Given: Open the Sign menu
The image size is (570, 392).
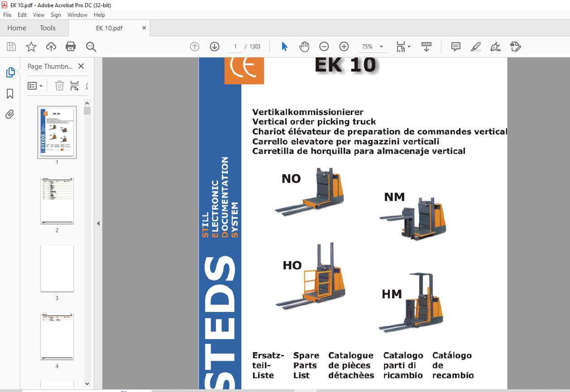Looking at the screenshot, I should pyautogui.click(x=56, y=15).
